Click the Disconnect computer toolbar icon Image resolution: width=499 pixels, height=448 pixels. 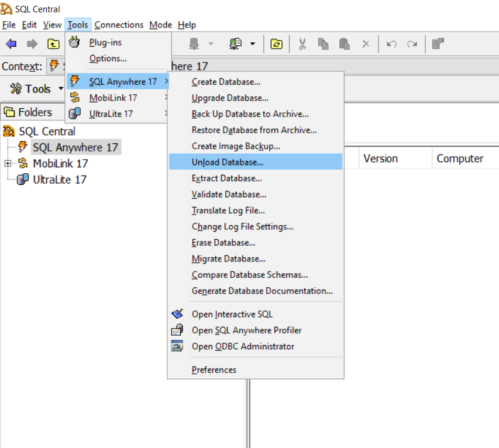coord(236,44)
